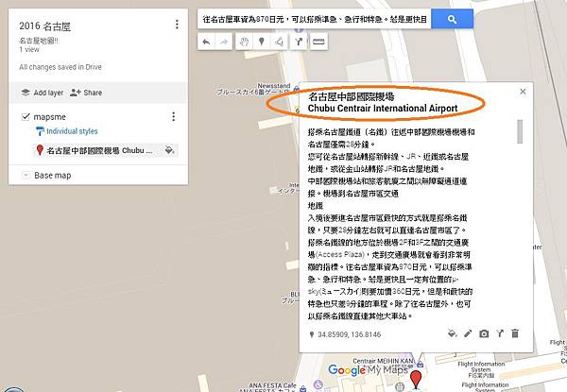567x392 pixels.
Task: Click the info popup vertical scrollbar
Action: coord(520,131)
